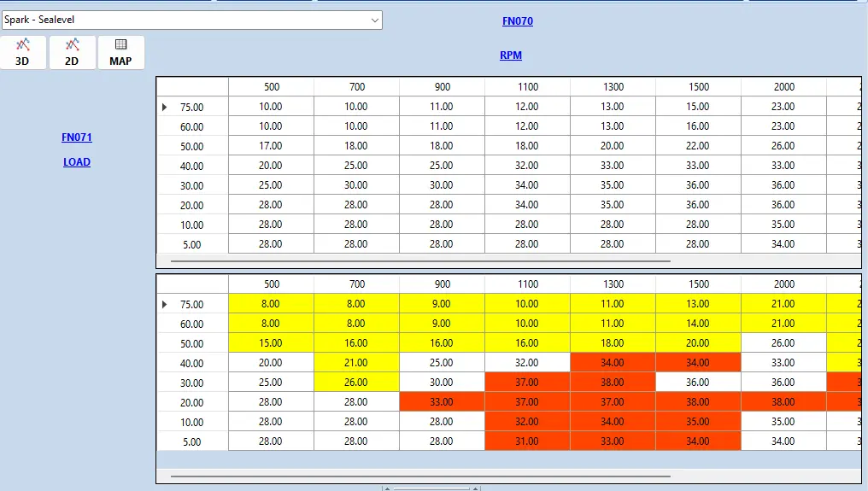Viewport: 868px width, 491px height.
Task: Select yellow 13.00 cell in lower table
Action: pos(699,304)
